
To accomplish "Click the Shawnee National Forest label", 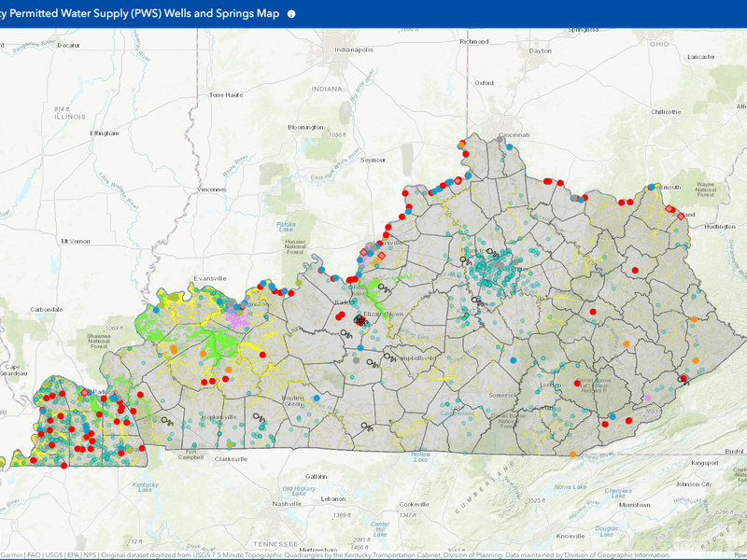I will (x=99, y=341).
